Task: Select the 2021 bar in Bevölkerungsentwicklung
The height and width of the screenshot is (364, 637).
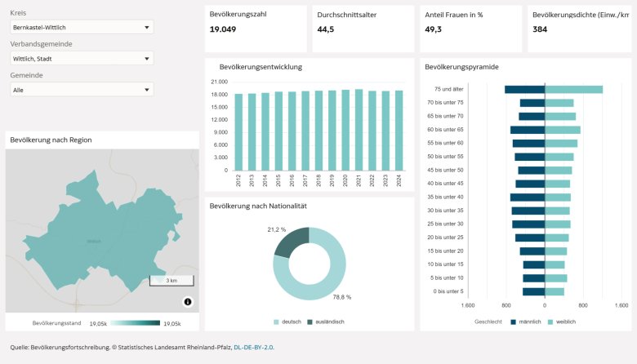Action: point(359,130)
